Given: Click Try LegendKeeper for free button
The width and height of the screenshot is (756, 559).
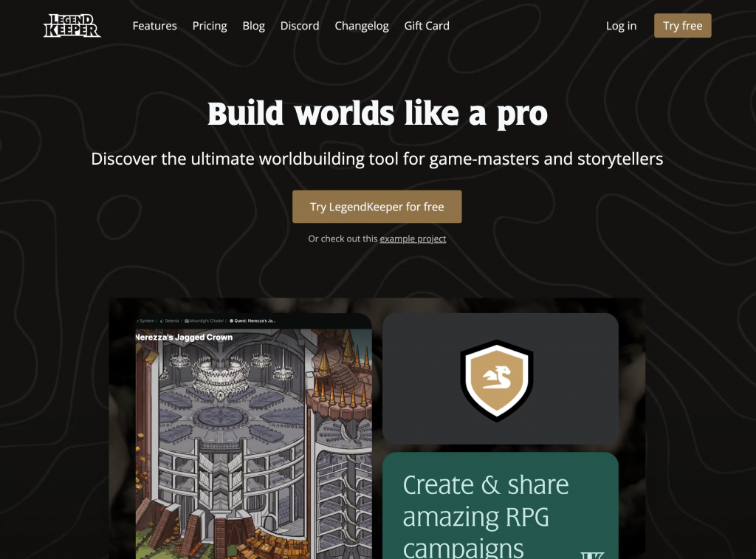Looking at the screenshot, I should 377,207.
